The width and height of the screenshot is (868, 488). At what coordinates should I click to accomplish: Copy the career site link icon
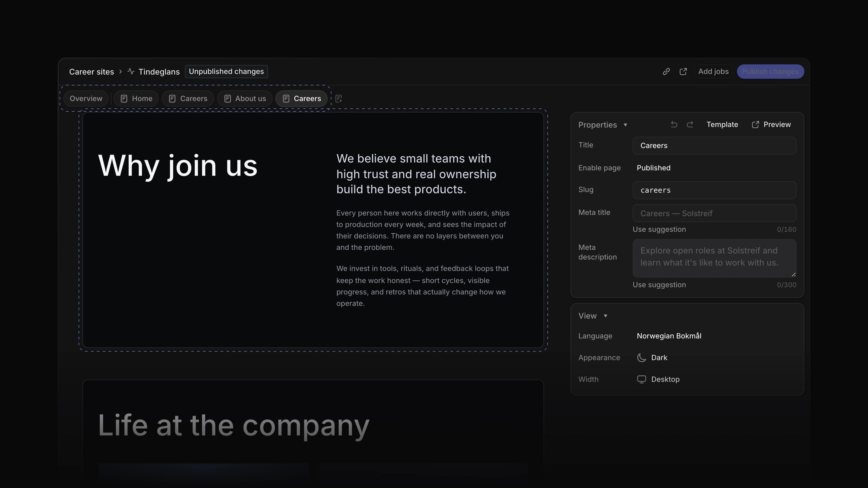[666, 71]
